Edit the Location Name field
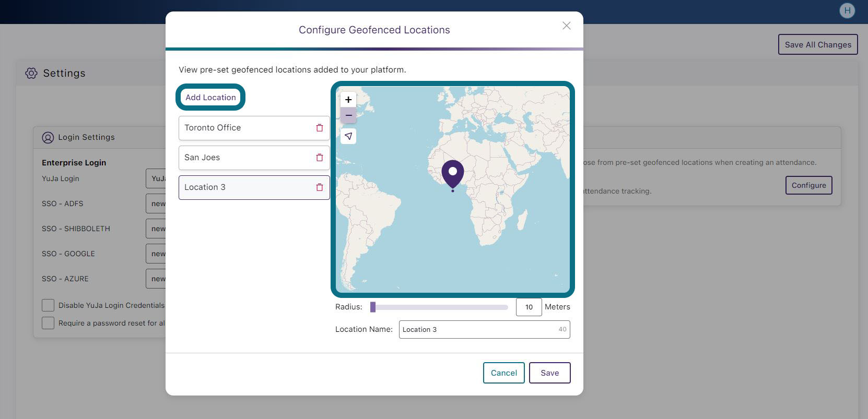 pos(485,329)
